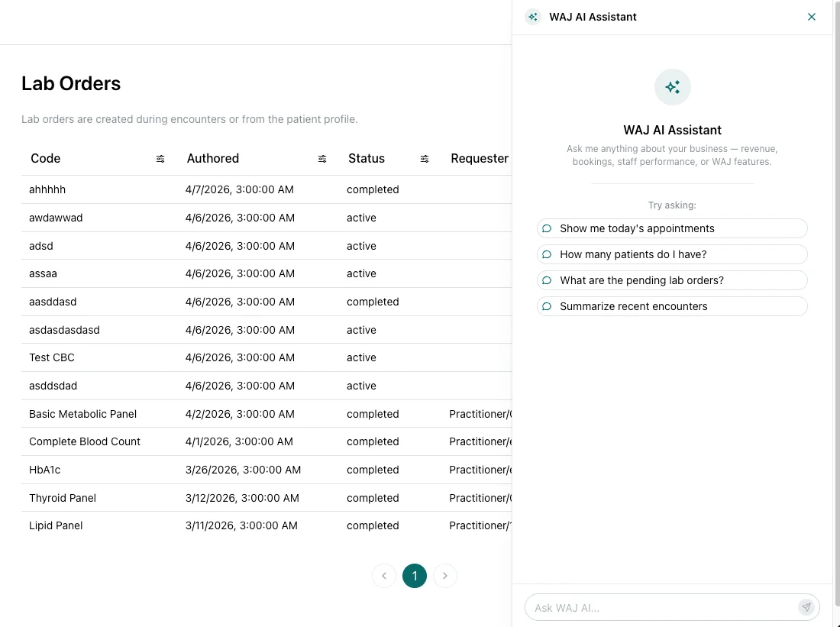This screenshot has width=840, height=627.
Task: Ask 'How many patients do I have?'
Action: pos(672,254)
